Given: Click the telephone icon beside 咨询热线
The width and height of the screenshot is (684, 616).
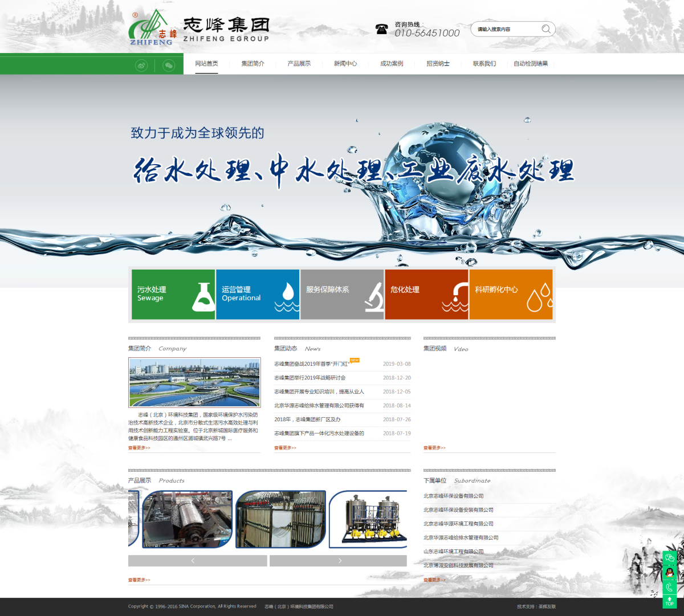Looking at the screenshot, I should tap(381, 28).
